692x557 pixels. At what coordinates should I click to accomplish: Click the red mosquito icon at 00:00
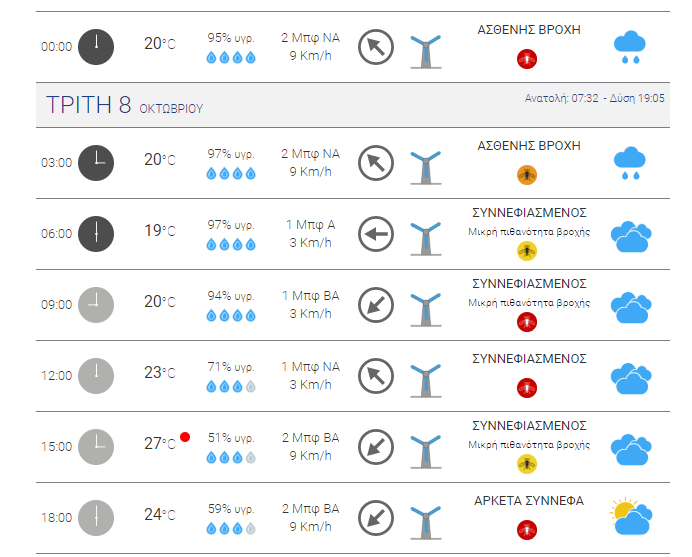527,59
